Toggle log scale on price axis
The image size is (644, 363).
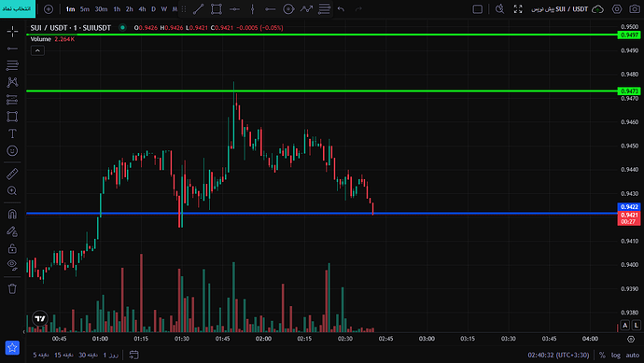tap(616, 355)
